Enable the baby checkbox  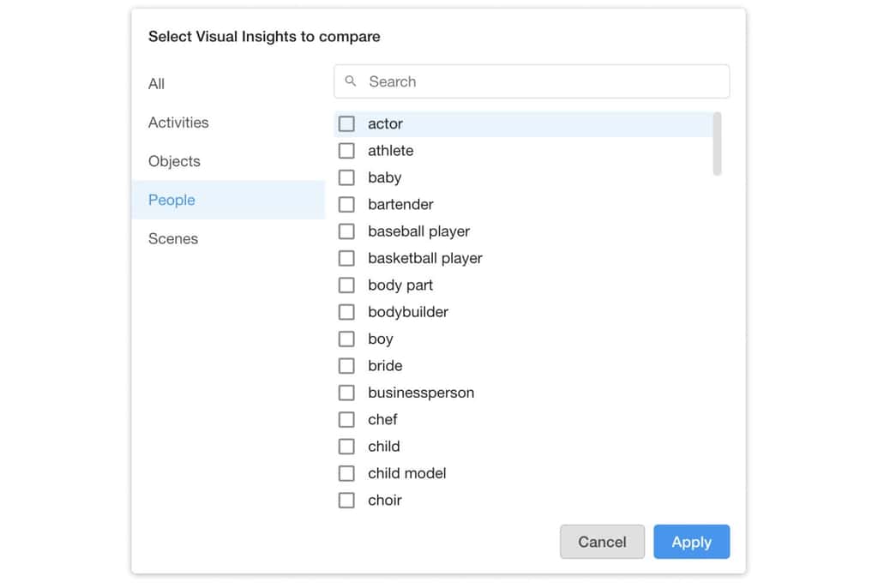click(346, 177)
